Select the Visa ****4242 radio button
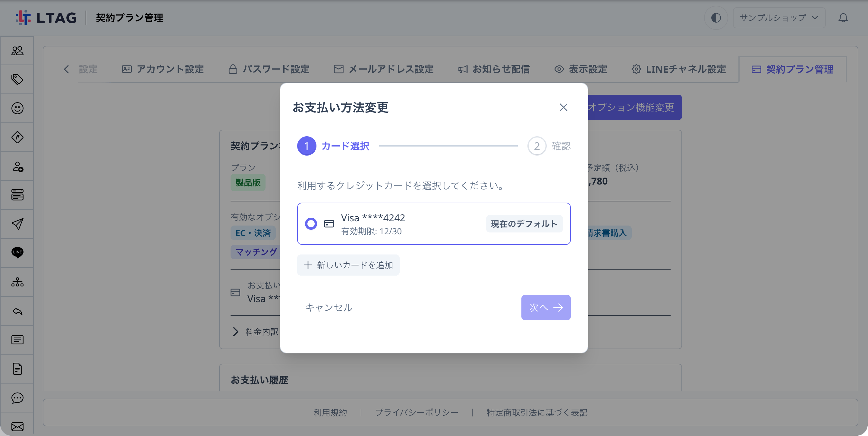 tap(311, 223)
